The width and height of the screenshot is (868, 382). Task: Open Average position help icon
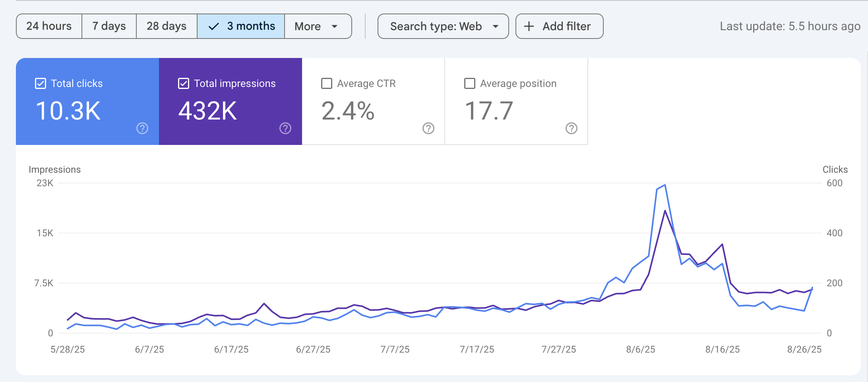point(572,128)
